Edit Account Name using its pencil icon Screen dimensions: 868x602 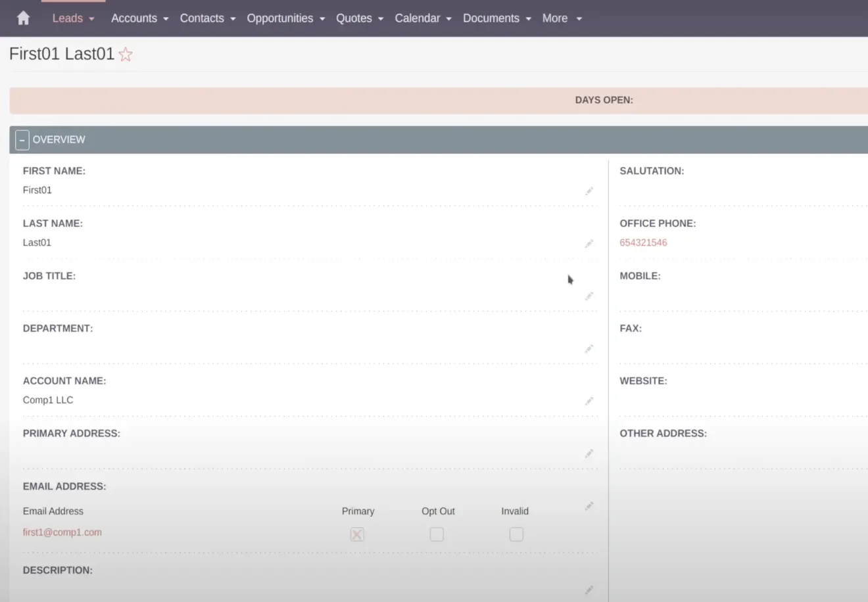589,401
